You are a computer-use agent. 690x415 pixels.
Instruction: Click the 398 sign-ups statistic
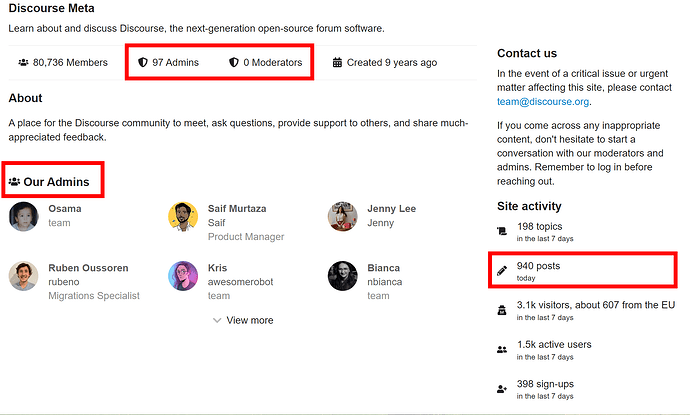(x=545, y=384)
